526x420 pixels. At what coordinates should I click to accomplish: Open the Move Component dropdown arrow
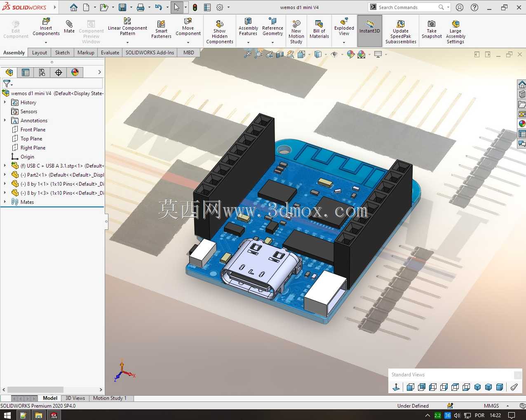coord(188,42)
